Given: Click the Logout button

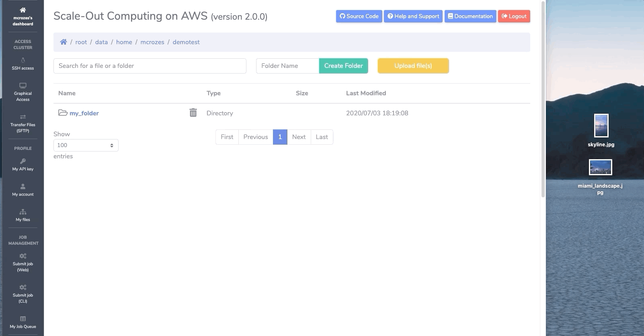Looking at the screenshot, I should coord(514,16).
